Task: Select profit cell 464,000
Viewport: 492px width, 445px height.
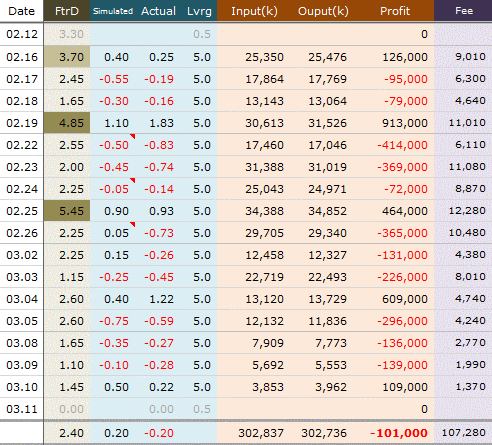Action: (405, 211)
